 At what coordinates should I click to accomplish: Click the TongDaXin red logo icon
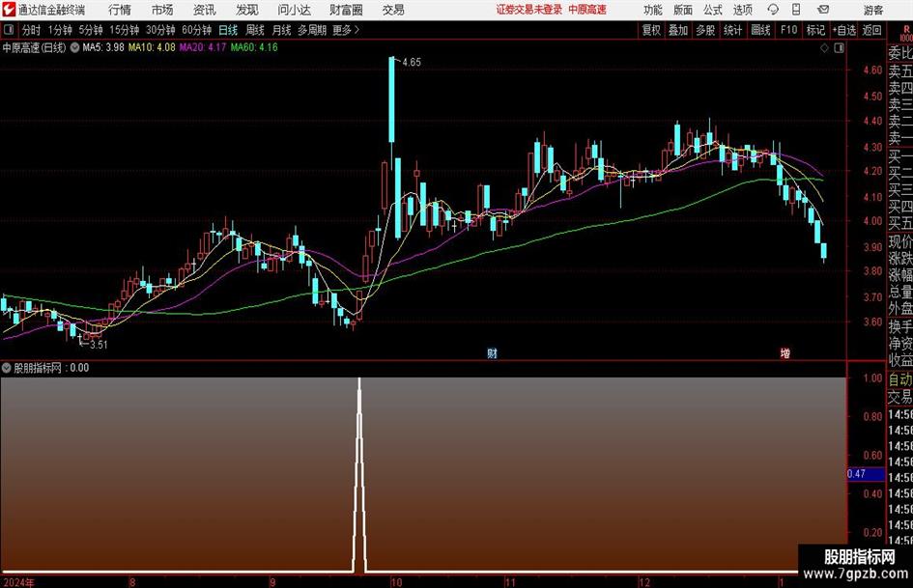(9, 10)
